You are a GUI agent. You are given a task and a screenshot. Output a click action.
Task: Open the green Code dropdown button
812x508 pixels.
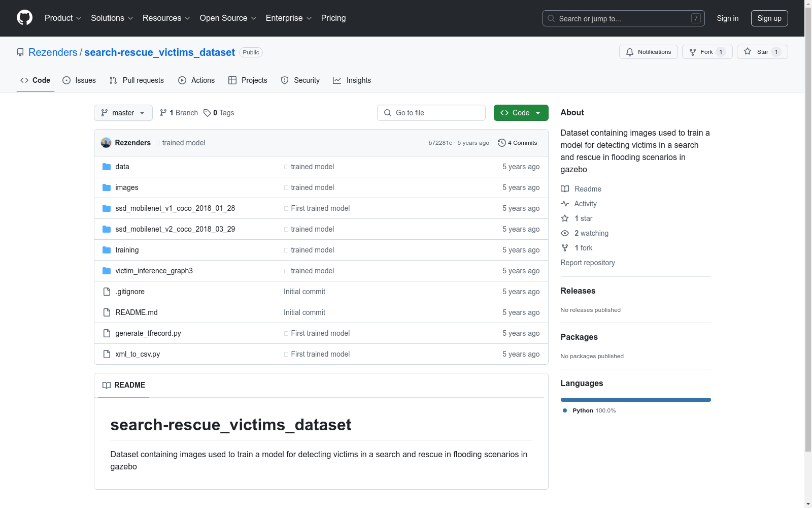521,113
